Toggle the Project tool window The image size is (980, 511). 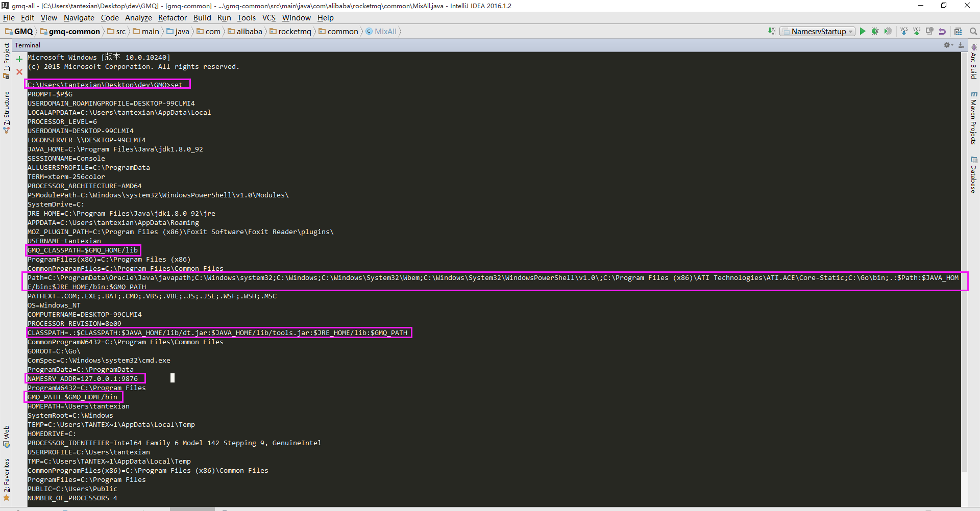tap(6, 60)
